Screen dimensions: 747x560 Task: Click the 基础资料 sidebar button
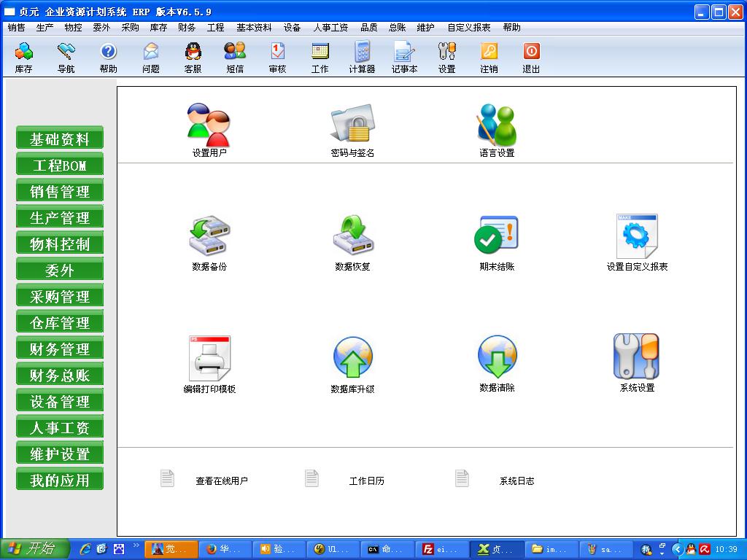(x=60, y=139)
